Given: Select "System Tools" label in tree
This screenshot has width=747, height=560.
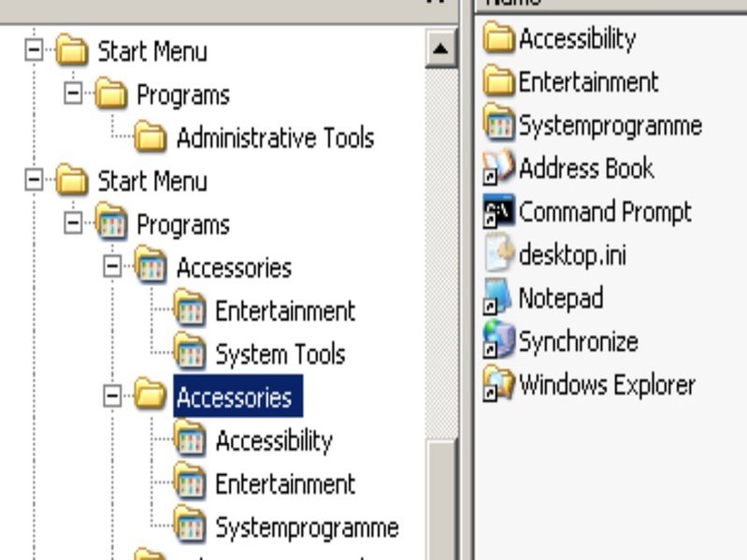Looking at the screenshot, I should 280,354.
